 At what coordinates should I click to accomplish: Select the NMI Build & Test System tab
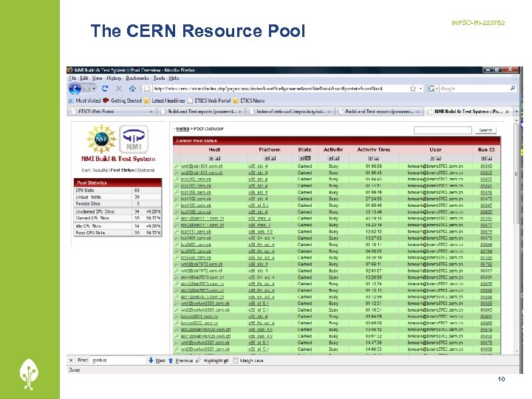click(468, 112)
